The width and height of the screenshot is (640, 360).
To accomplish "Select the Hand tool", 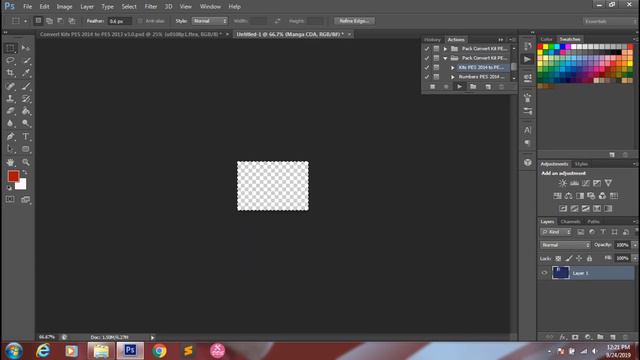I will (x=11, y=162).
